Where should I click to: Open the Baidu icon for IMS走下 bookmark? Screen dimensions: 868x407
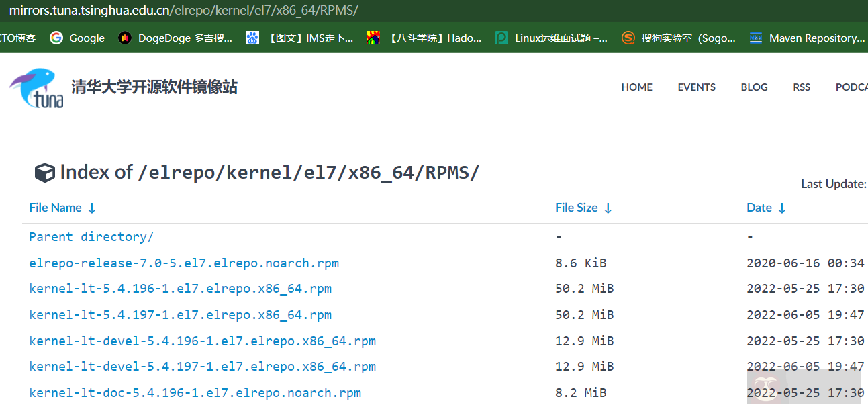point(252,38)
